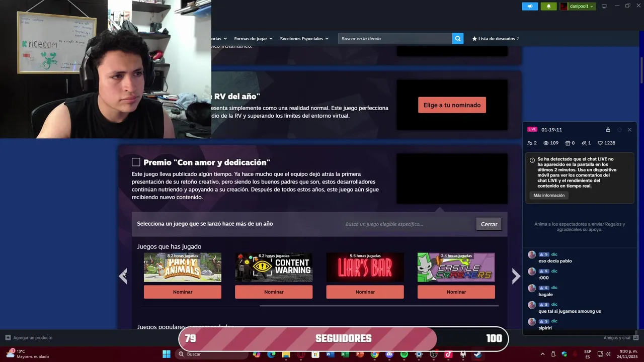Expand Formas de jugar menu
The height and width of the screenshot is (362, 644).
(253, 39)
